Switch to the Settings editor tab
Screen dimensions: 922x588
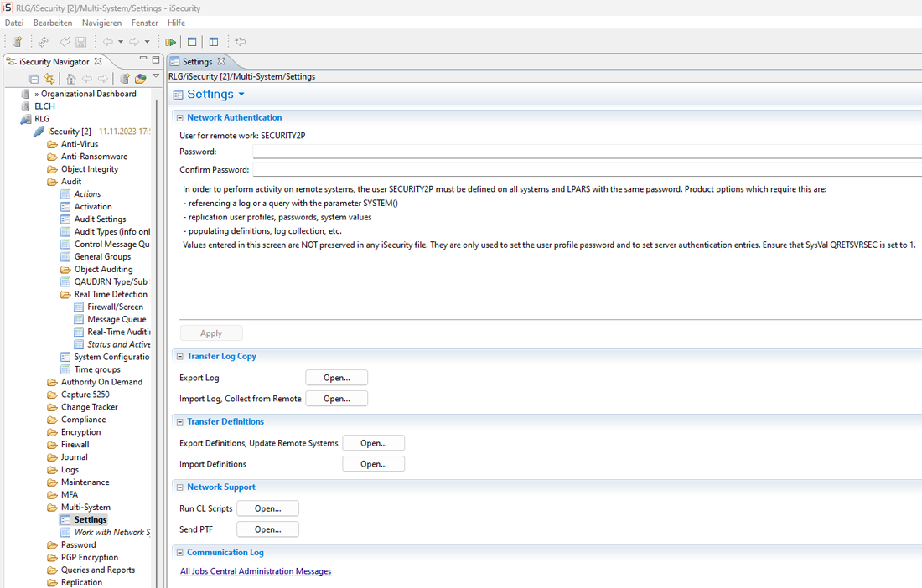(x=197, y=62)
